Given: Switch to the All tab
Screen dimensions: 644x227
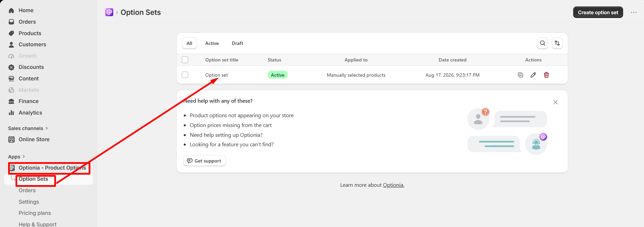Looking at the screenshot, I should tap(189, 43).
